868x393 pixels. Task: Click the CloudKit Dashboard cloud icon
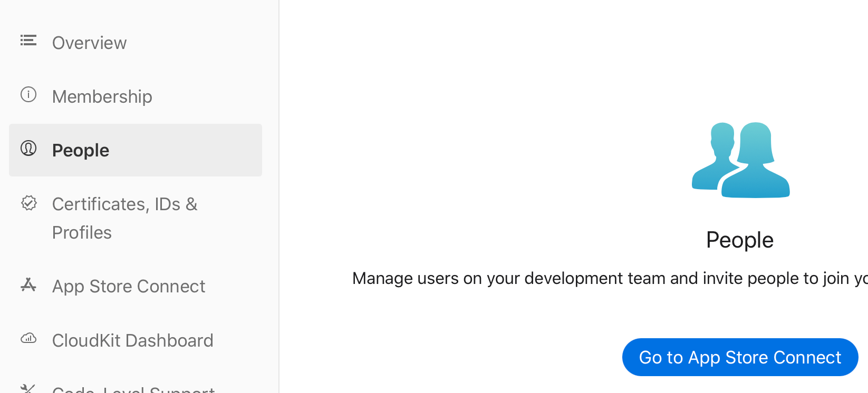point(28,338)
